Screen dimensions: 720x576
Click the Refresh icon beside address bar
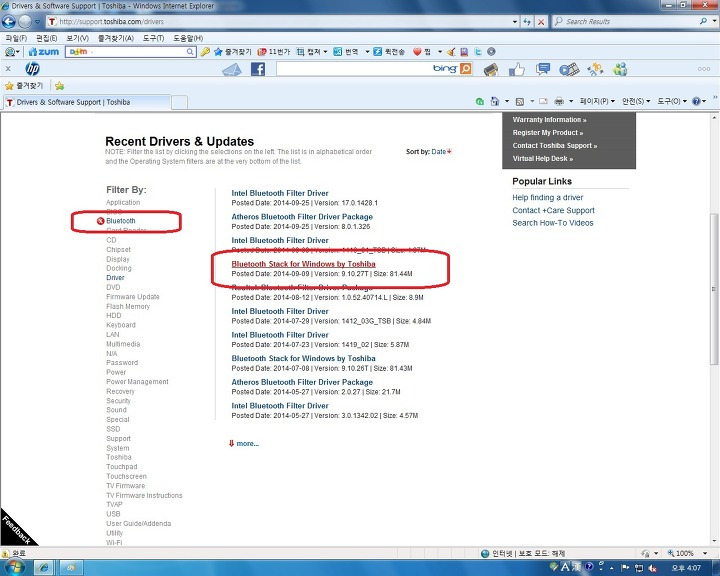tap(527, 22)
